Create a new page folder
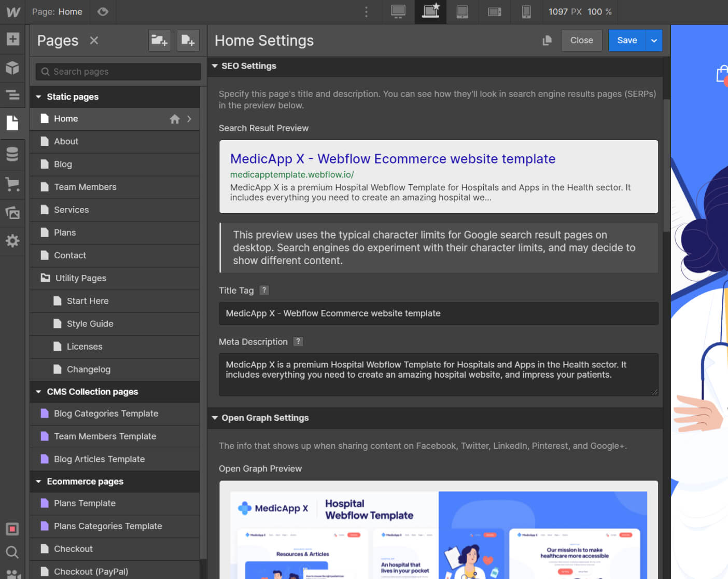 159,40
